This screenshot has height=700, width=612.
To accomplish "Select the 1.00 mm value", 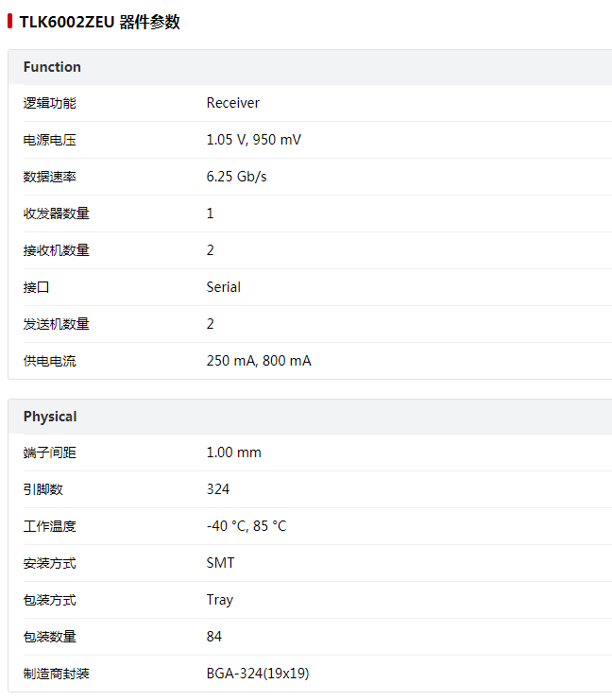I will coord(233,452).
